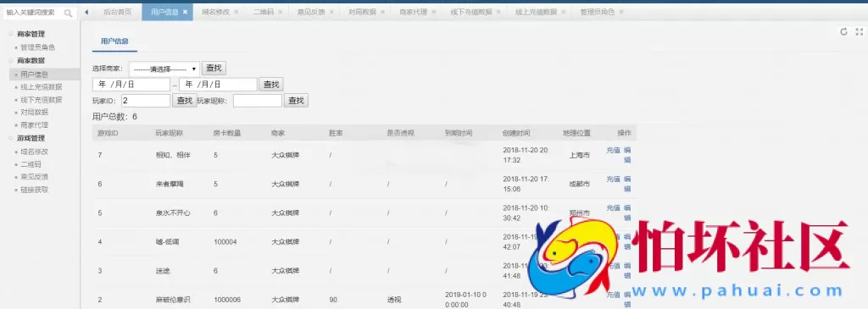Collapse the 商家数据 sidebar group
868x309 pixels.
click(31, 61)
